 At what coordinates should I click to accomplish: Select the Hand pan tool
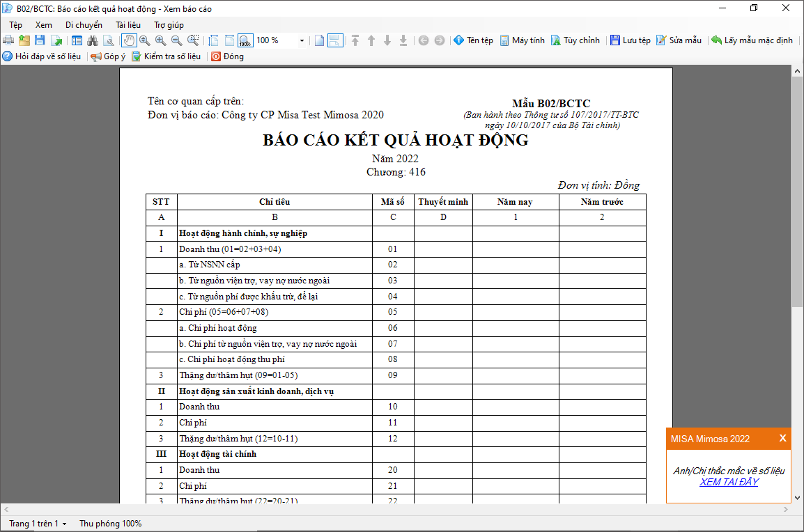coord(129,40)
